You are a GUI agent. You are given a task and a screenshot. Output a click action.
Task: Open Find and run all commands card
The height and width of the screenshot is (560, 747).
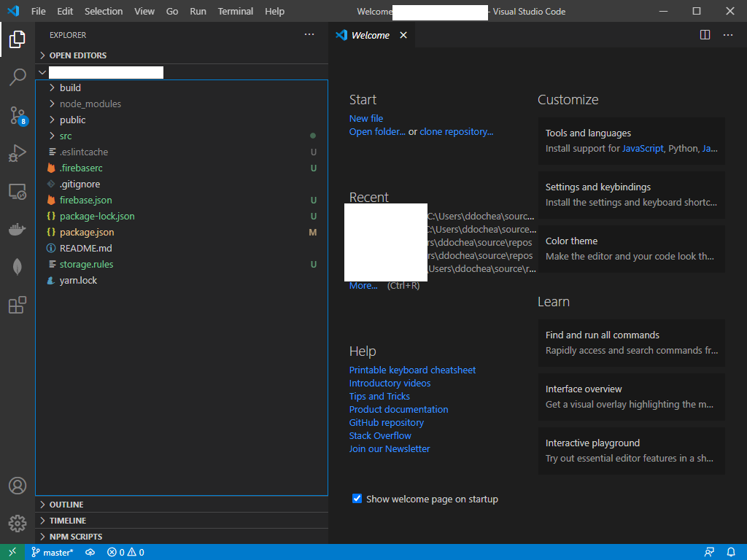(631, 343)
